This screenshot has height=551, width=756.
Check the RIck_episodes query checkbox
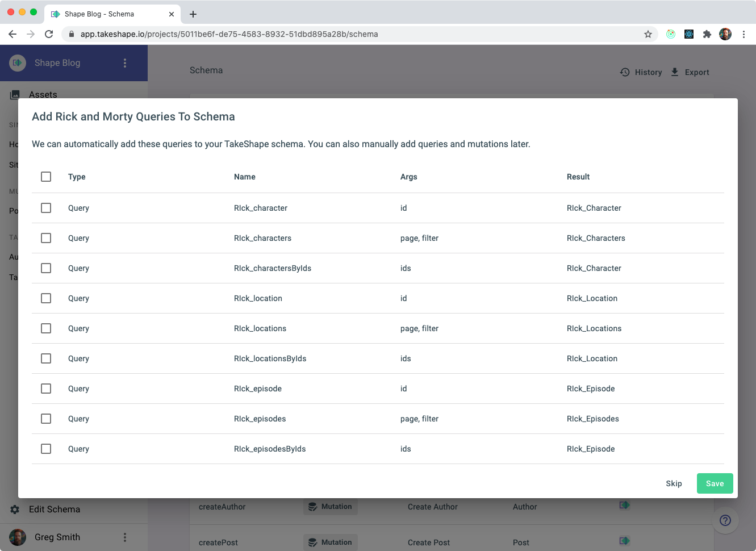[46, 419]
